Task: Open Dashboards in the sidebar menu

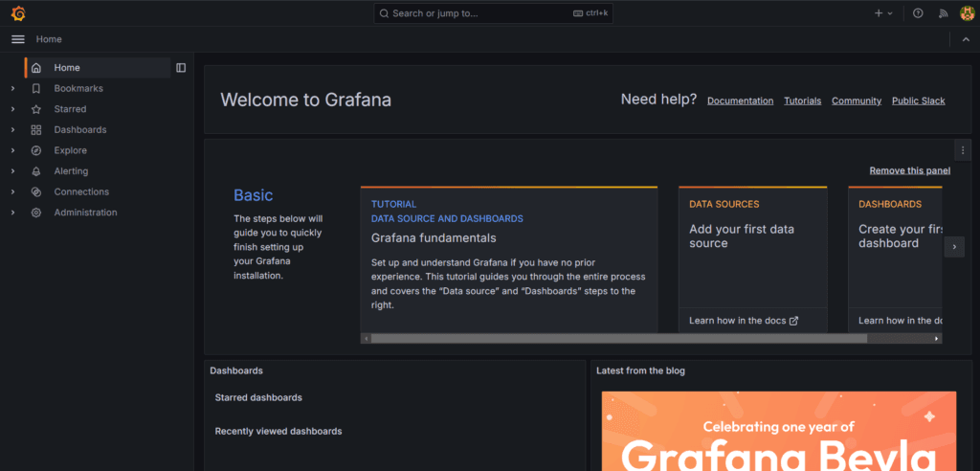Action: pos(80,129)
